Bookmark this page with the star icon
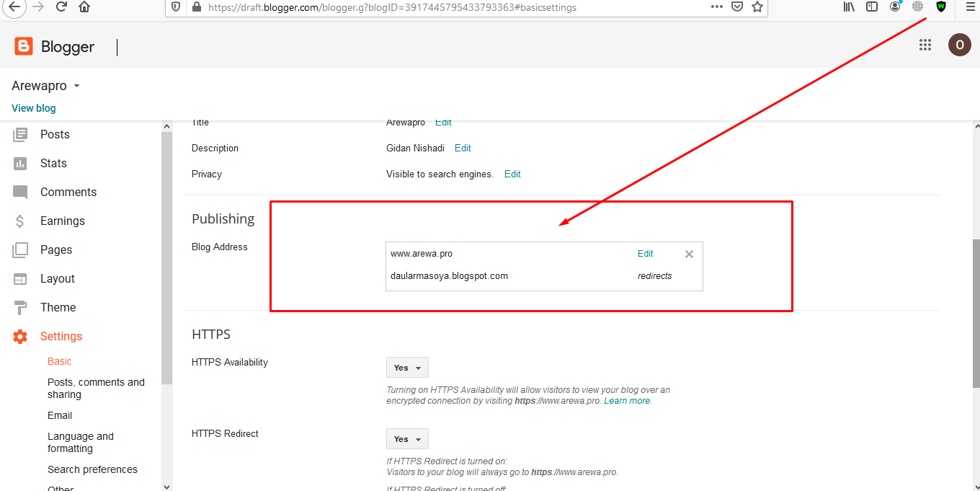This screenshot has height=491, width=980. click(757, 6)
